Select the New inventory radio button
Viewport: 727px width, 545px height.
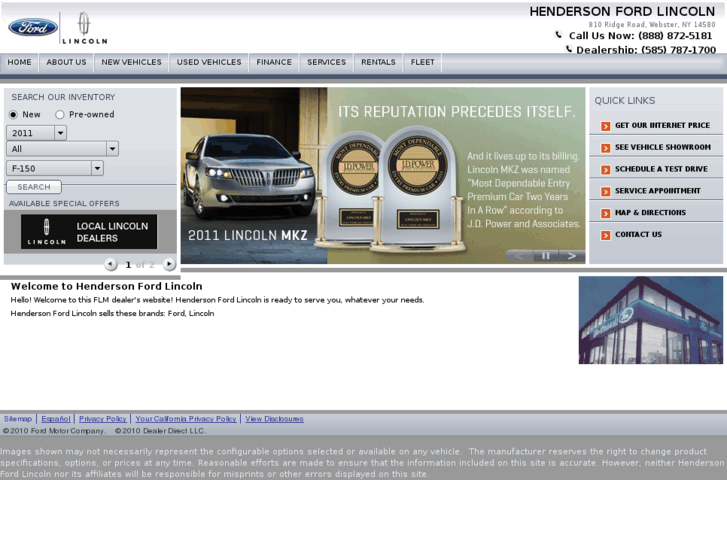(13, 115)
